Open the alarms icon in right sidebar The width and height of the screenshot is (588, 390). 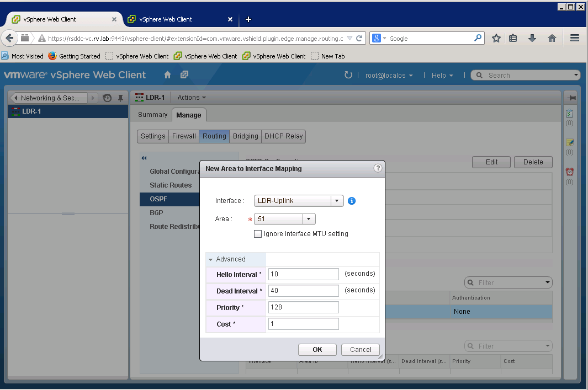click(x=570, y=172)
